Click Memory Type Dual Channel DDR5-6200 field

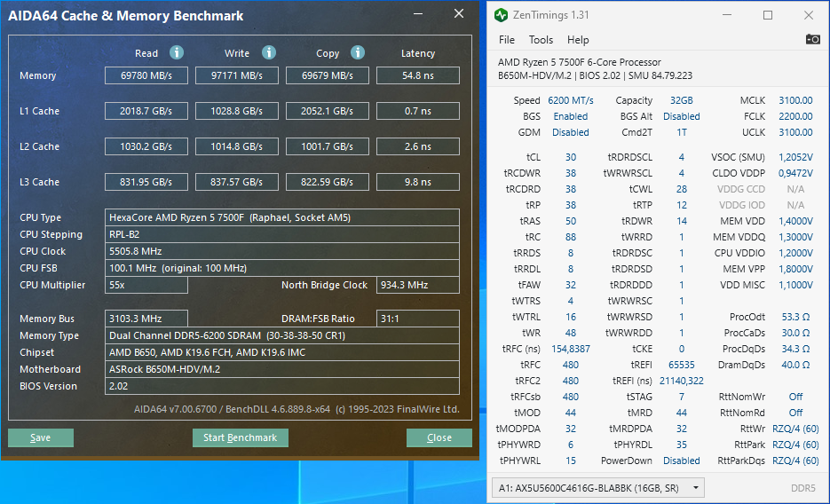(282, 335)
